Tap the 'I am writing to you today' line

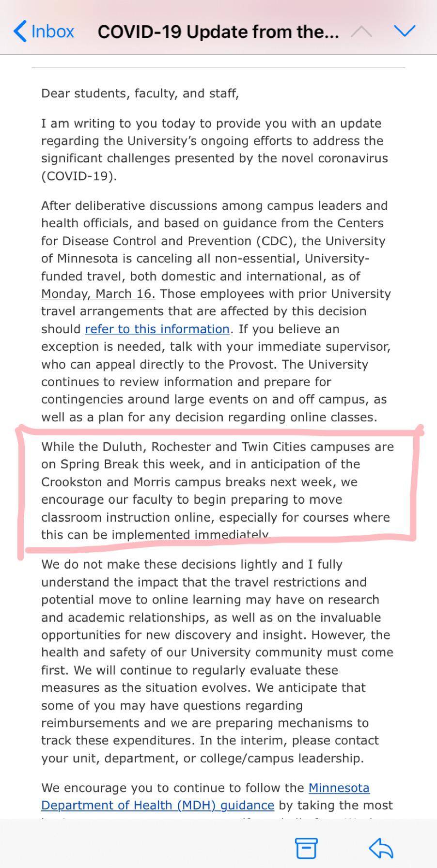click(211, 123)
